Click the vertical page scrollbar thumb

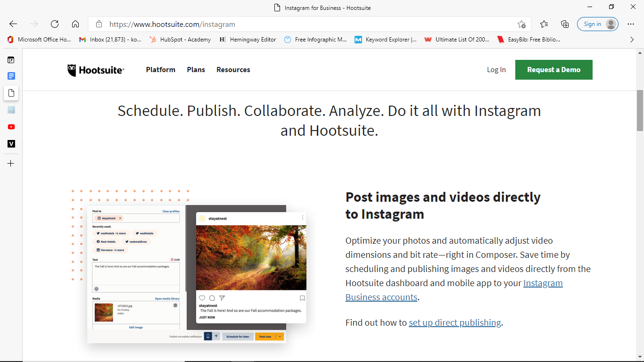640,110
